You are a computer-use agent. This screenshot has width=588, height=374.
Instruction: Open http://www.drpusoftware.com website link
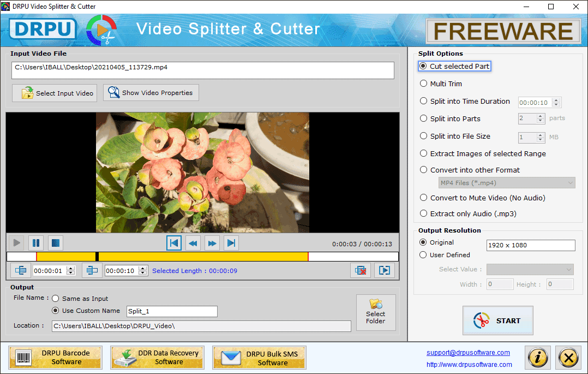coord(469,364)
